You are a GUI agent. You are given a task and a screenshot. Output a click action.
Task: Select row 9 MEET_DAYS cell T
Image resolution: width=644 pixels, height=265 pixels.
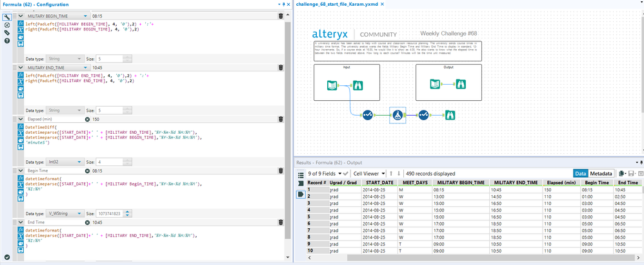415,244
